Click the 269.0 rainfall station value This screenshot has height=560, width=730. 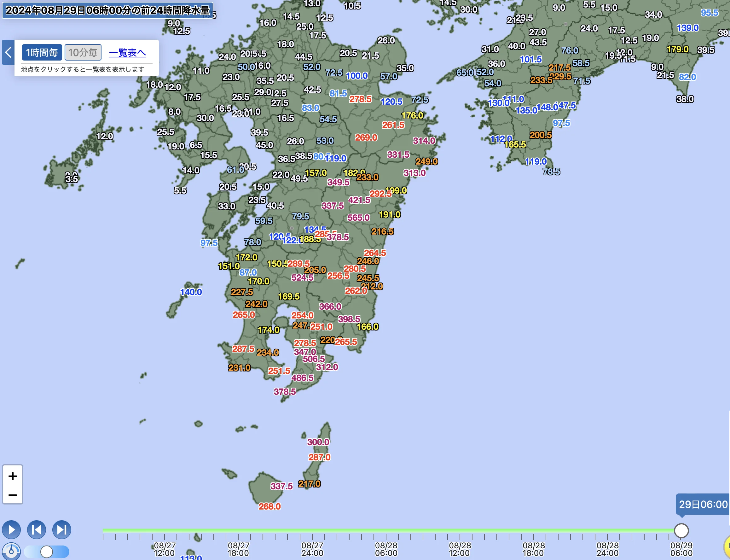[x=366, y=137]
